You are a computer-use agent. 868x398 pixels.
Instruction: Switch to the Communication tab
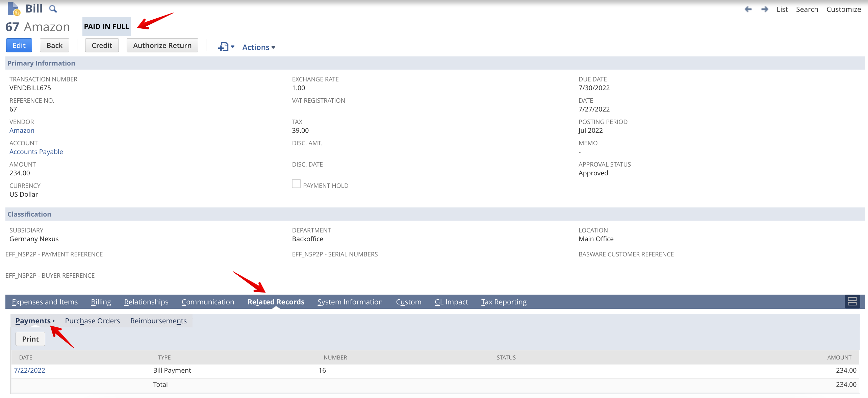[x=208, y=302]
